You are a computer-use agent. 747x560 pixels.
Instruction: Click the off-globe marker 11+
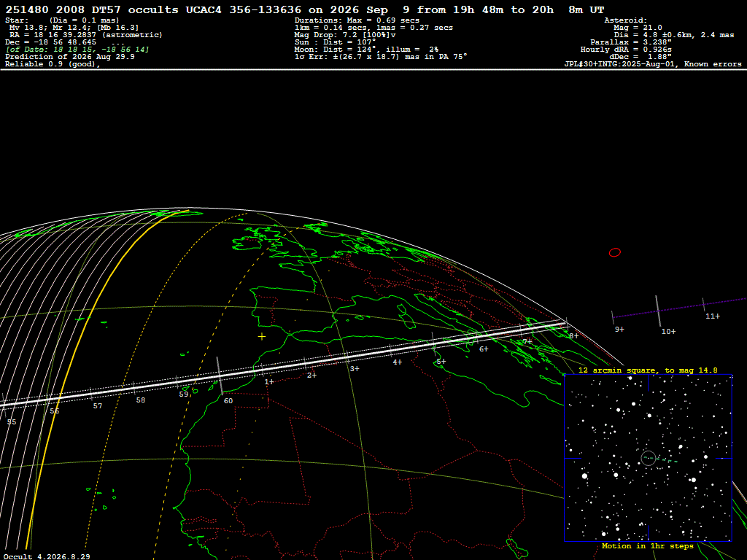point(713,316)
